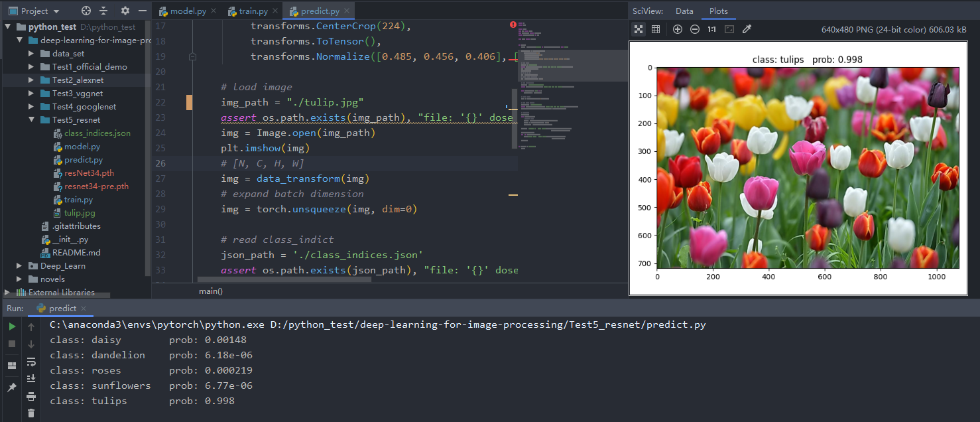Image resolution: width=980 pixels, height=422 pixels.
Task: Rerun the predict script with green arrow
Action: click(12, 326)
